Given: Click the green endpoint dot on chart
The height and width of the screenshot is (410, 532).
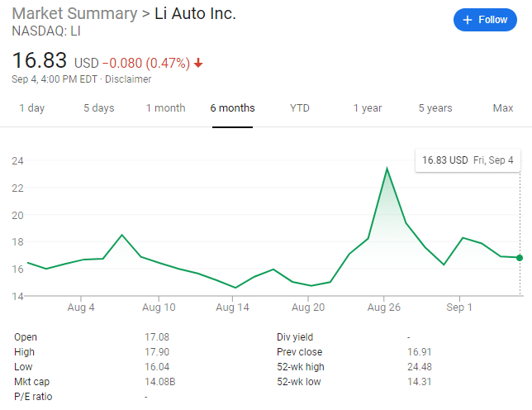Looking at the screenshot, I should coord(520,258).
